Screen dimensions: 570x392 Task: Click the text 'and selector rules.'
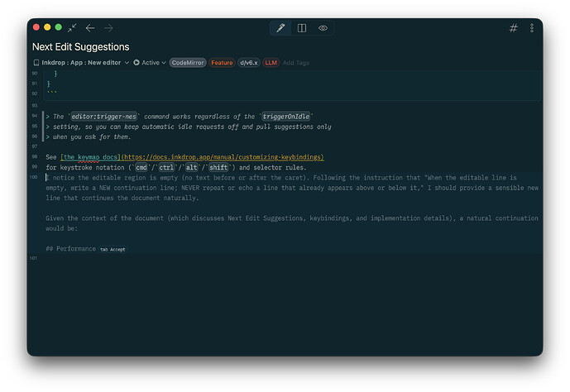[273, 167]
